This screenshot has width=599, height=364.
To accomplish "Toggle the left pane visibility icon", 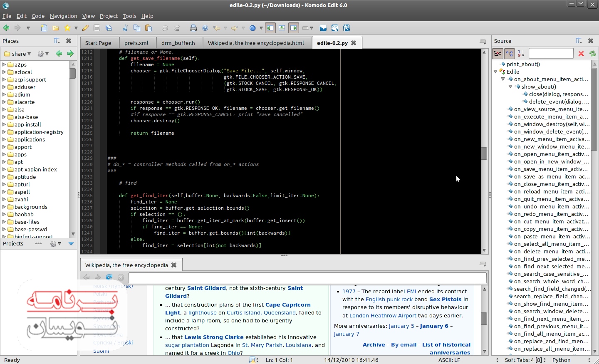I will click(x=270, y=28).
